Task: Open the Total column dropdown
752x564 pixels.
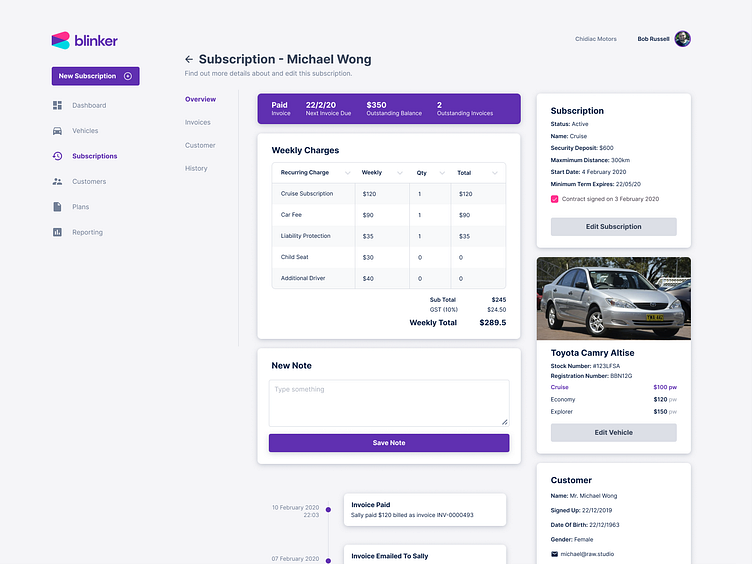Action: (494, 173)
